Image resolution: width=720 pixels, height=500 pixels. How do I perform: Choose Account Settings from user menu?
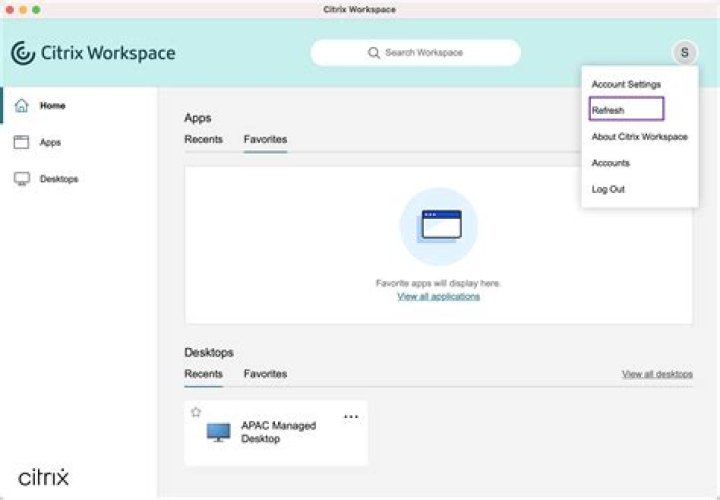626,84
